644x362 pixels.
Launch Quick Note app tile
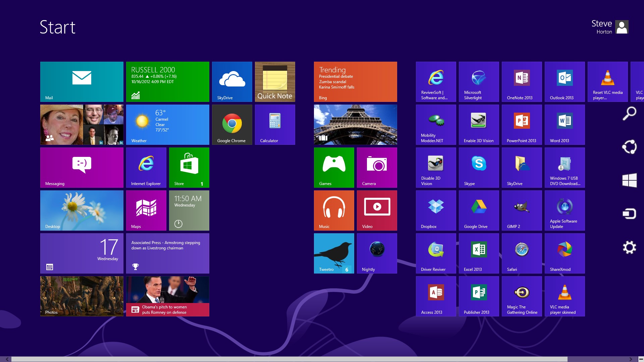pyautogui.click(x=275, y=82)
